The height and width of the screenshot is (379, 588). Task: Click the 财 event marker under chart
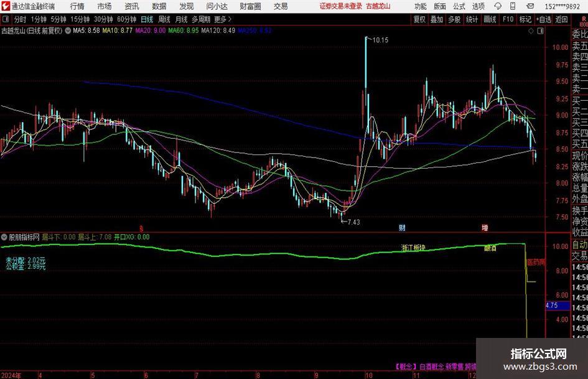(x=402, y=228)
